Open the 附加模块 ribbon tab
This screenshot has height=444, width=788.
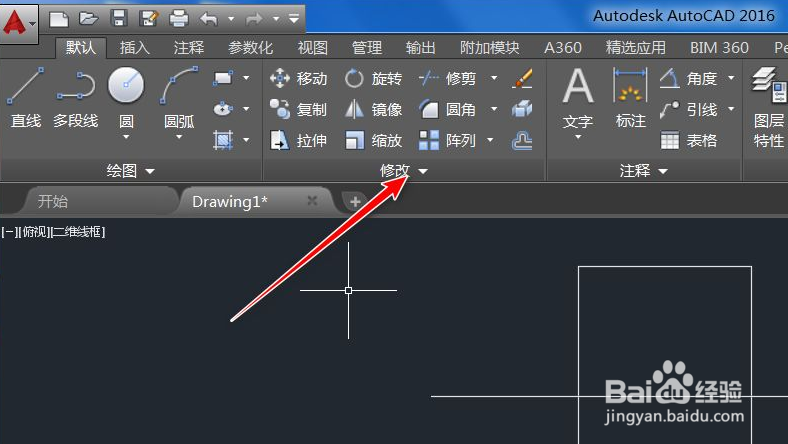coord(489,48)
